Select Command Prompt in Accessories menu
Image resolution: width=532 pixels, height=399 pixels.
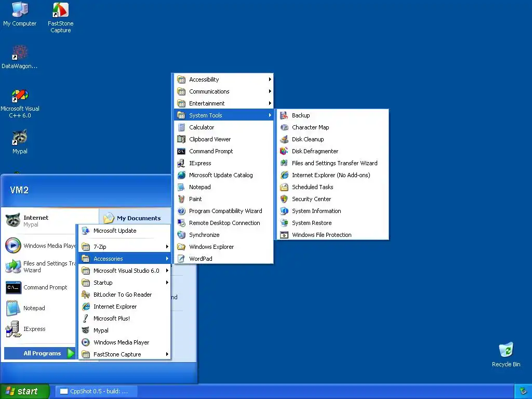[x=223, y=151]
